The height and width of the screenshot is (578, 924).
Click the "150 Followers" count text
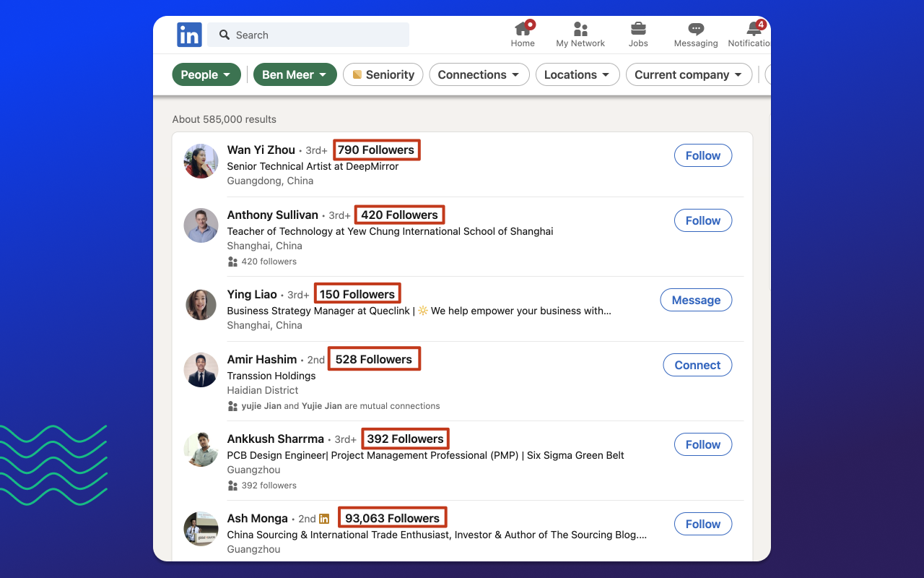357,294
